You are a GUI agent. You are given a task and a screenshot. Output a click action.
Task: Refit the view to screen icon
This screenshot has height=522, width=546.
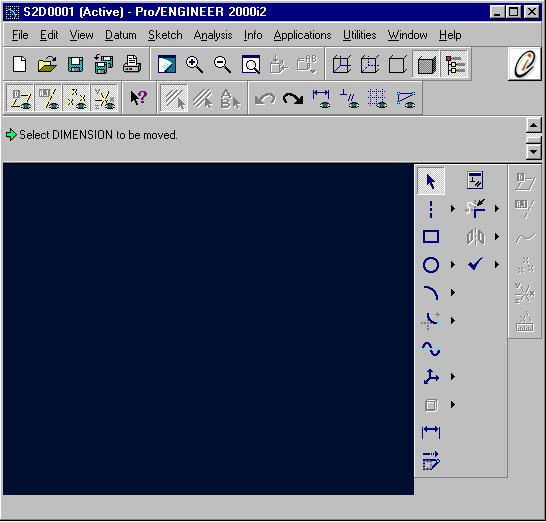point(251,64)
